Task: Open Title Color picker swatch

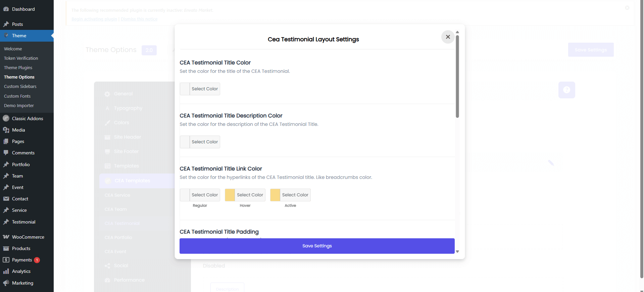Action: (x=185, y=89)
